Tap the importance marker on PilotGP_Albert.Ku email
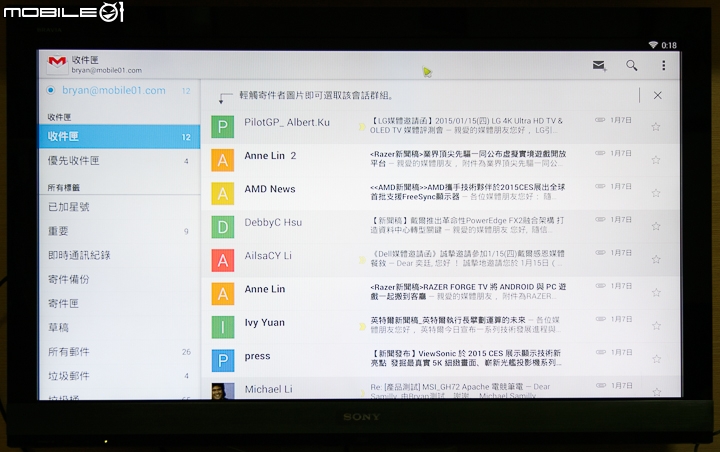The width and height of the screenshot is (720, 452). [x=362, y=127]
